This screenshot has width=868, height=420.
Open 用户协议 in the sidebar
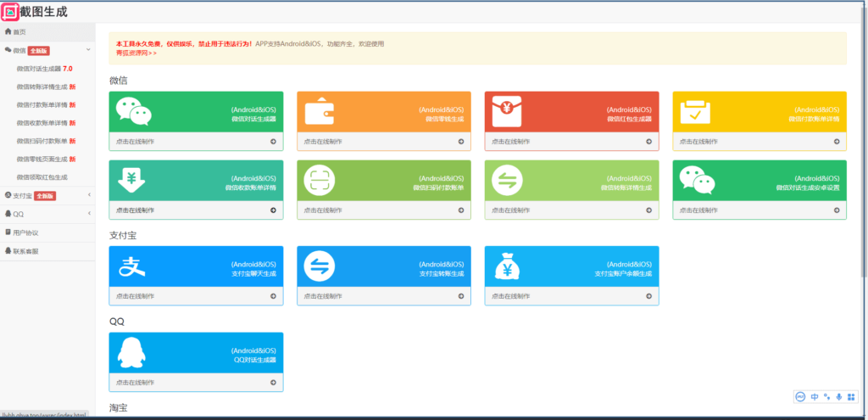25,232
